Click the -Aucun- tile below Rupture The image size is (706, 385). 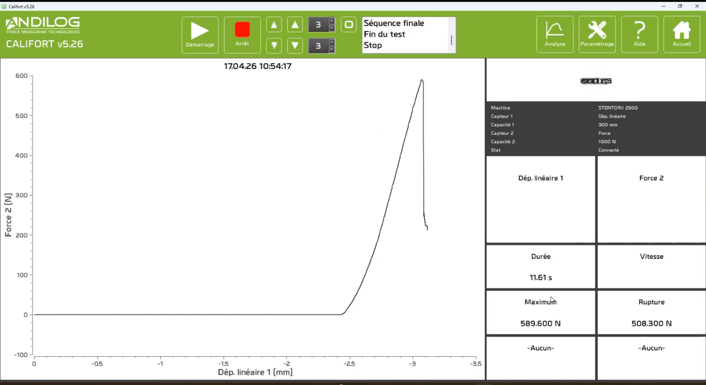[652, 358]
